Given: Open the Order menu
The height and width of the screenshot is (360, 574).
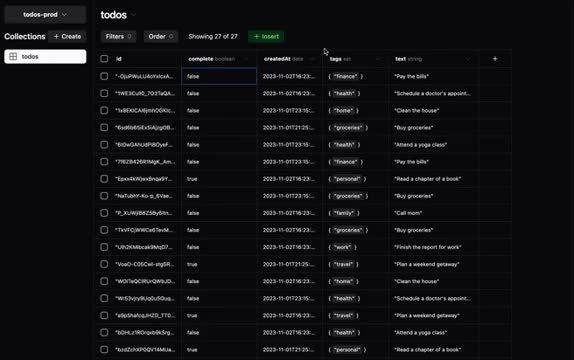Looking at the screenshot, I should pos(161,36).
